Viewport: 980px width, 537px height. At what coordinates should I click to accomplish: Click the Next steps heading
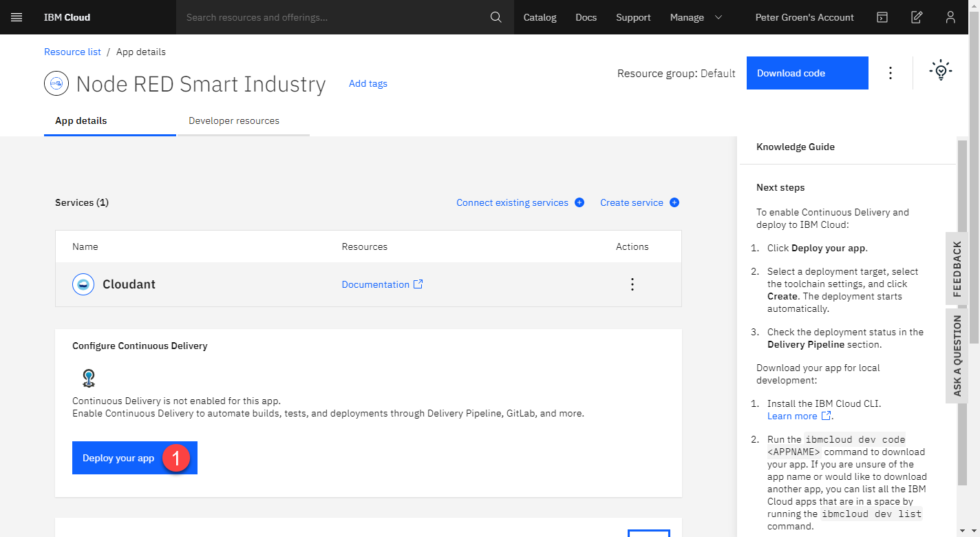tap(780, 187)
